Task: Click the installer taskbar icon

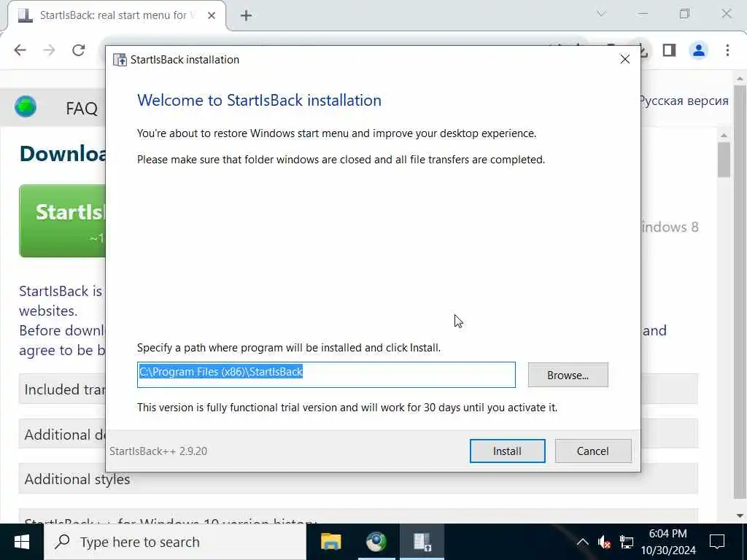Action: (x=422, y=542)
